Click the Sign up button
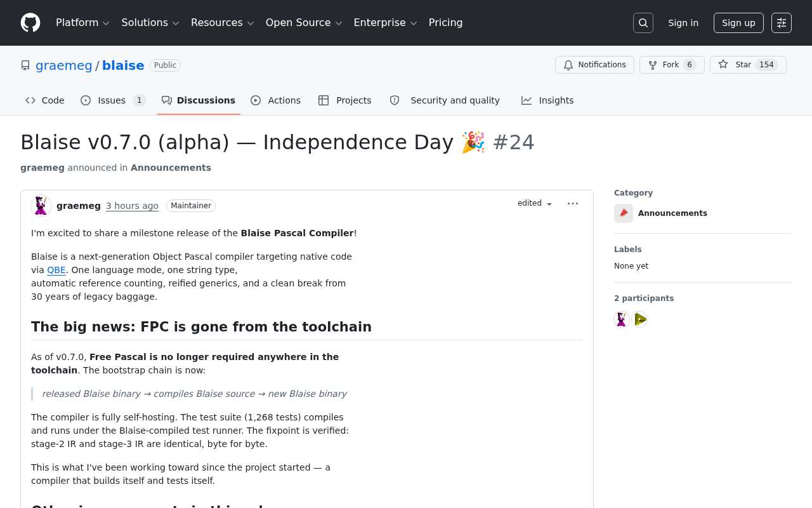The image size is (812, 508). 738,23
